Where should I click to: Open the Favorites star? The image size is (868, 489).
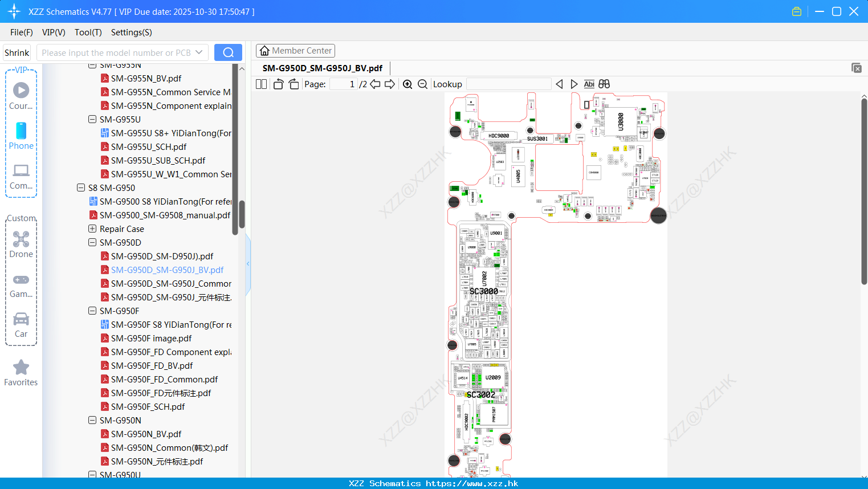21,367
